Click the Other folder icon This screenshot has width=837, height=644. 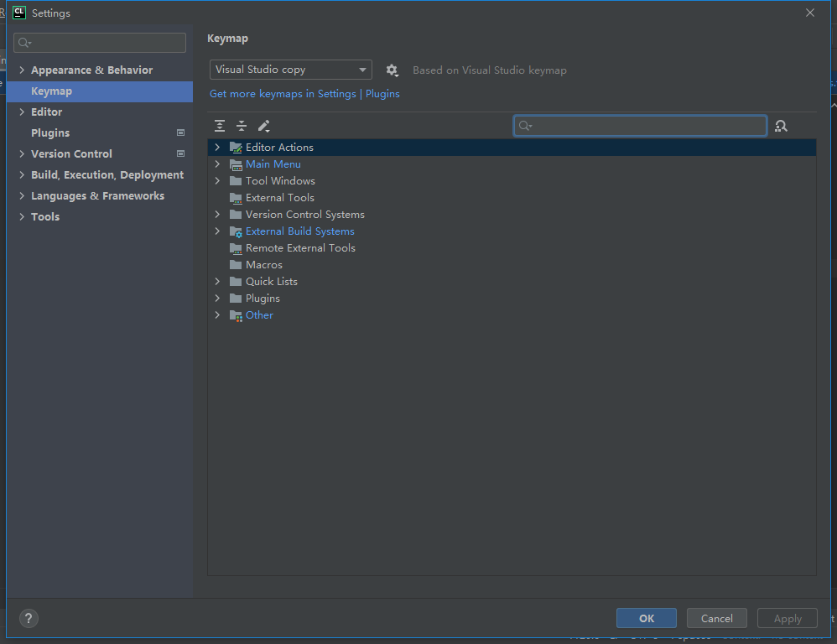click(236, 315)
